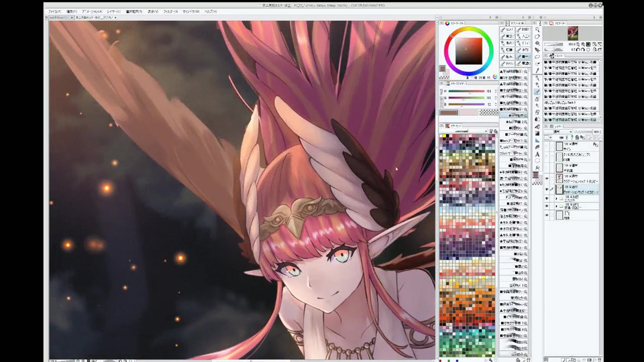Image resolution: width=644 pixels, height=362 pixels.
Task: Click the layer opacity stepper
Action: [600, 132]
